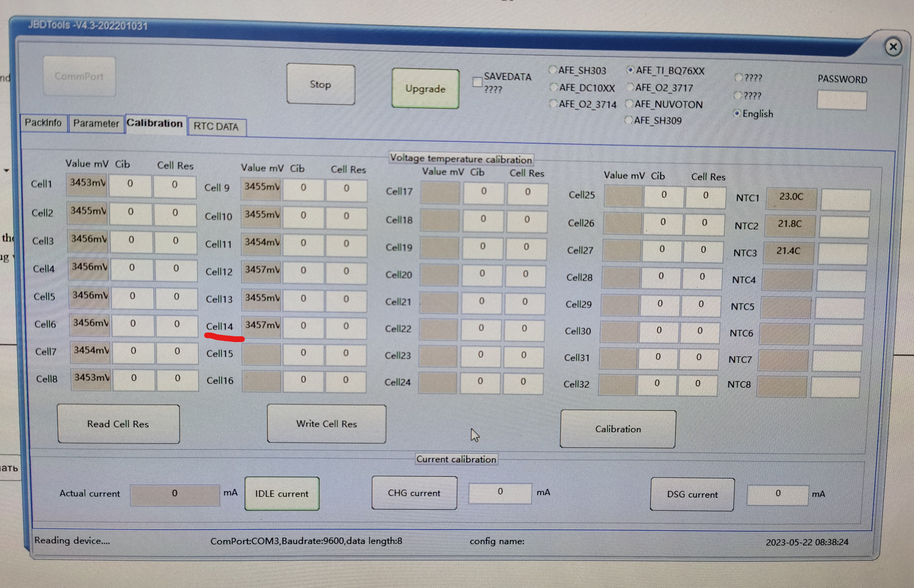Click the Cell1 Cib input field
Image resolution: width=914 pixels, height=588 pixels.
coord(130,185)
